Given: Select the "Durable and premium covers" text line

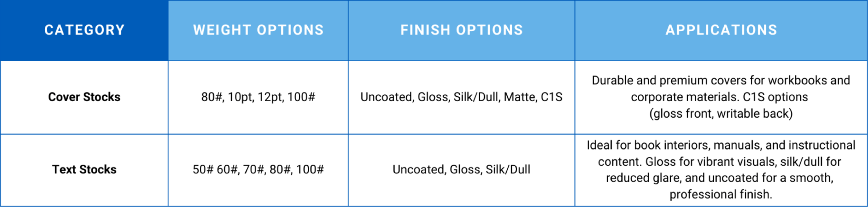Looking at the screenshot, I should pos(721,81).
